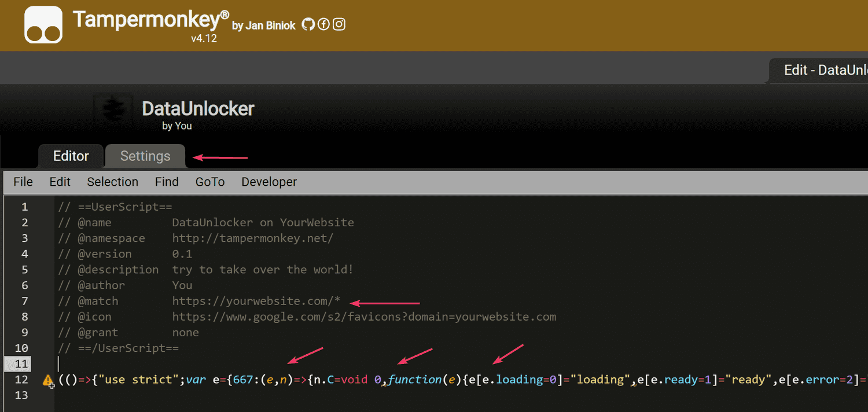Click the Tampermonkey logo icon
868x412 pixels.
tap(43, 24)
